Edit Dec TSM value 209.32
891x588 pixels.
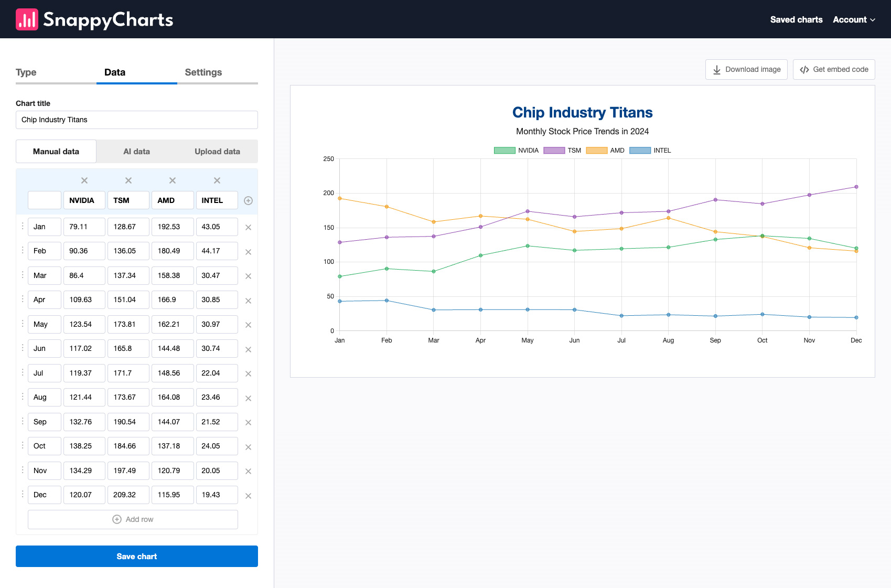(x=128, y=495)
